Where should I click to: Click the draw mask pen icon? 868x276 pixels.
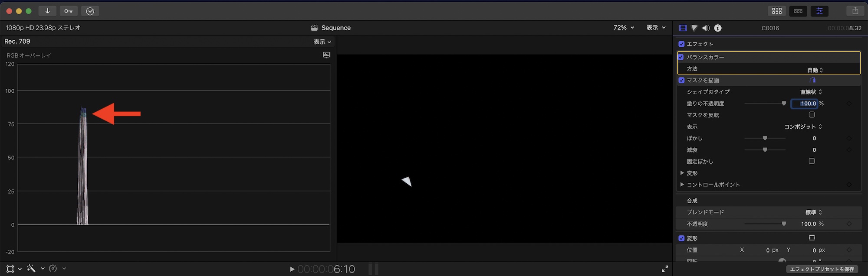[812, 80]
